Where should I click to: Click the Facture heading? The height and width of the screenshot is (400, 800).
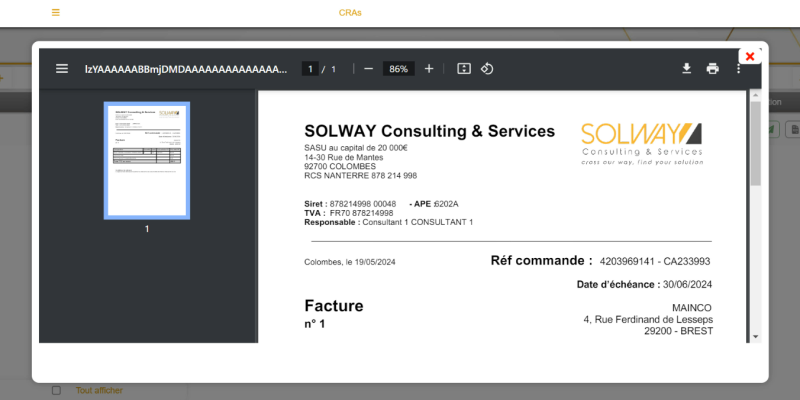click(x=334, y=306)
